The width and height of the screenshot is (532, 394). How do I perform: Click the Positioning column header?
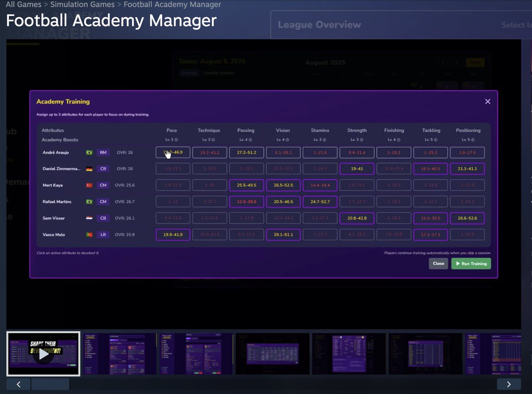click(468, 130)
